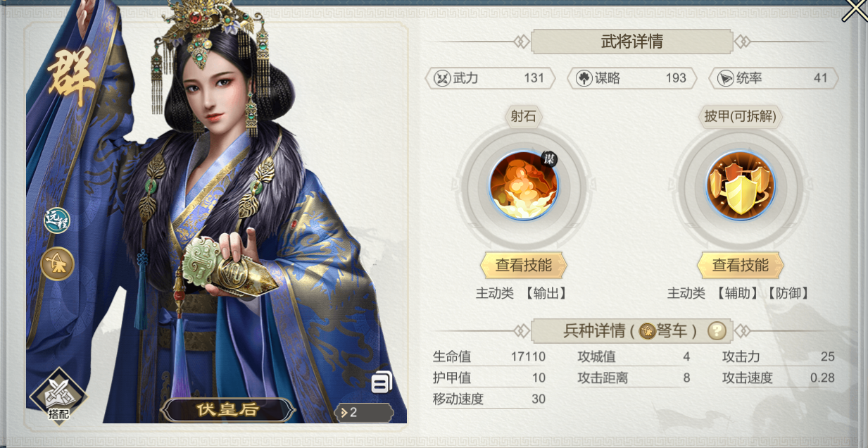Click the 武力 crossed swords stat icon
The width and height of the screenshot is (868, 448).
tap(442, 78)
